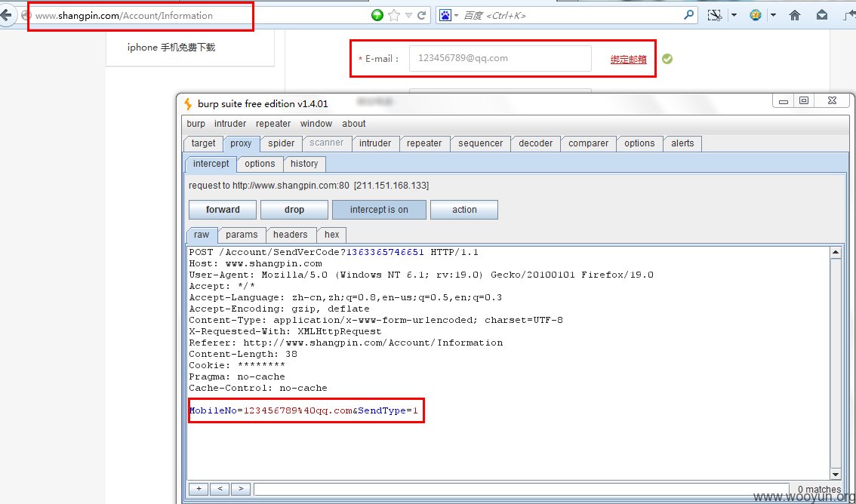Switch to the repeater tool tab
This screenshot has height=504, width=856.
424,143
